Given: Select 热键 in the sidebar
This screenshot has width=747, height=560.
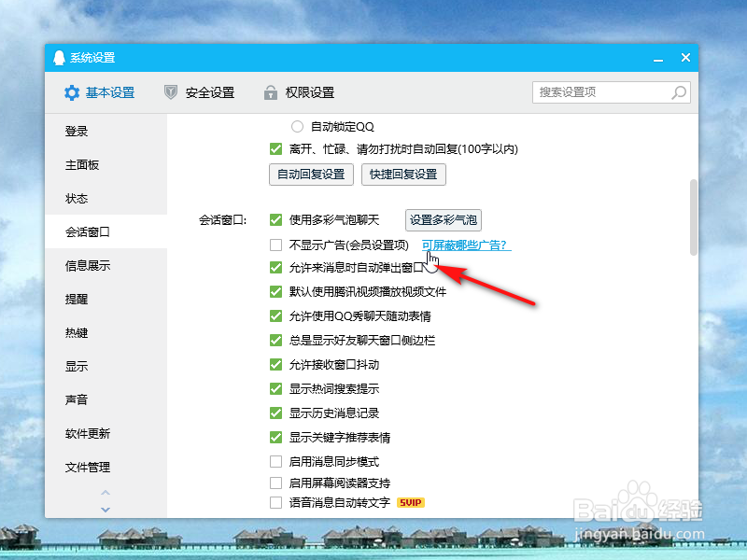Looking at the screenshot, I should [x=106, y=332].
